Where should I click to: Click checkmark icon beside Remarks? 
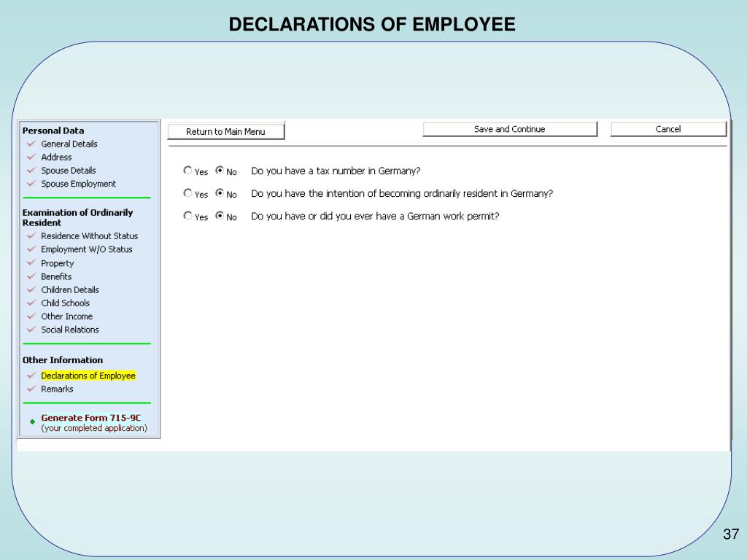pyautogui.click(x=31, y=389)
